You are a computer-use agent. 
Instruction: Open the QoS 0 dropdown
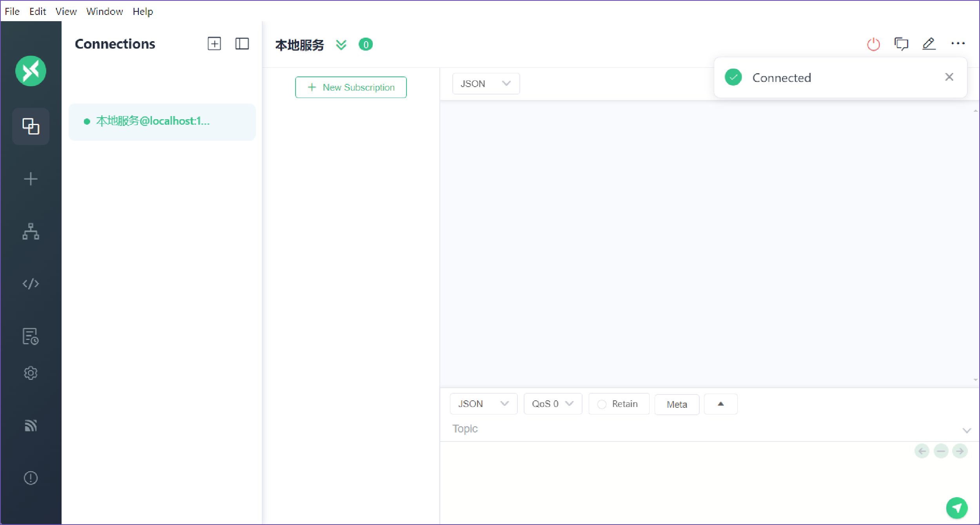pos(552,404)
